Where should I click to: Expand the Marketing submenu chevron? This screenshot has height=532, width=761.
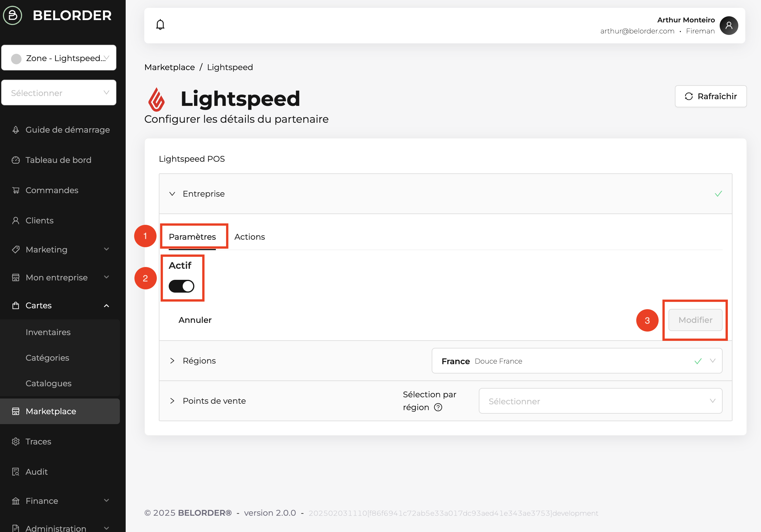click(106, 249)
